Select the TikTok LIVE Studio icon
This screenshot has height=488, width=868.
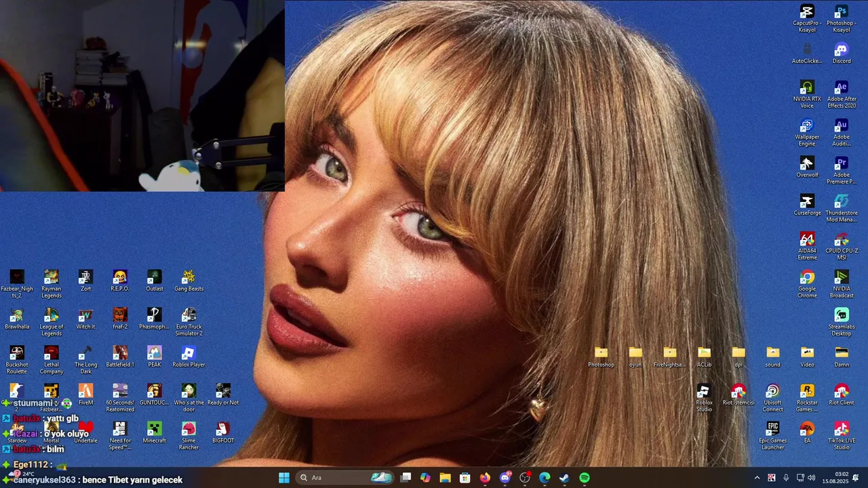pyautogui.click(x=842, y=436)
